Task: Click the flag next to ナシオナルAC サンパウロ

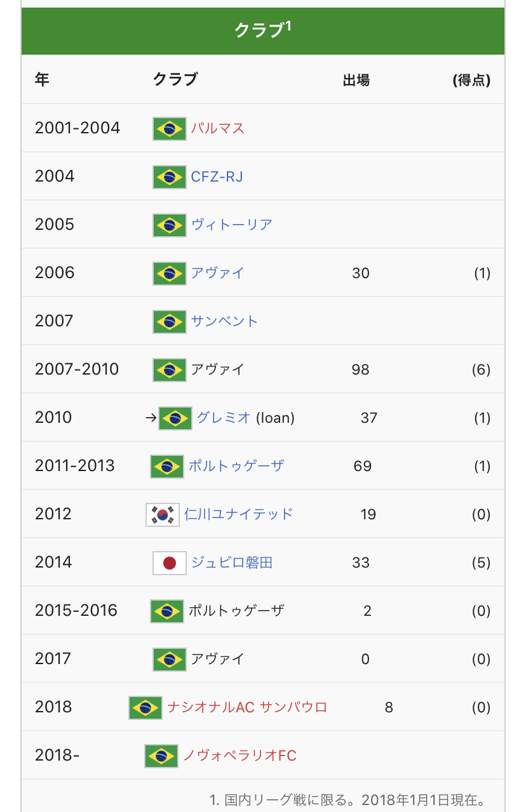Action: [x=145, y=708]
